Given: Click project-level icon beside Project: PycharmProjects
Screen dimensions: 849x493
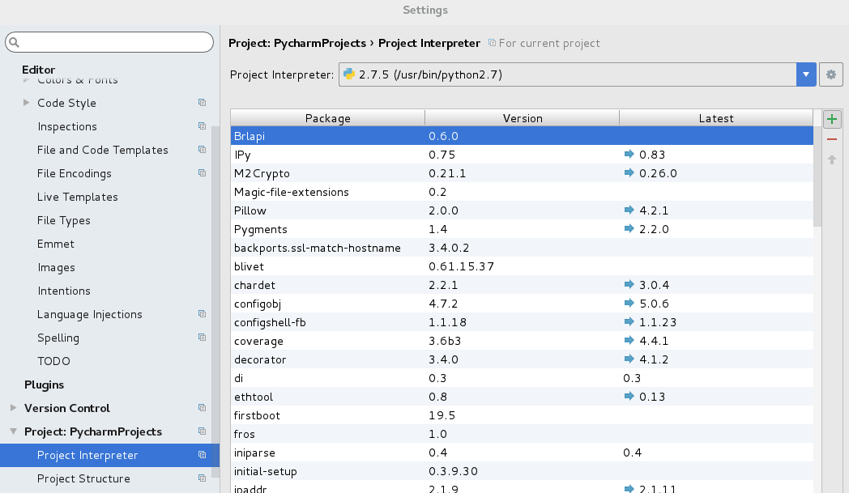Looking at the screenshot, I should 202,431.
